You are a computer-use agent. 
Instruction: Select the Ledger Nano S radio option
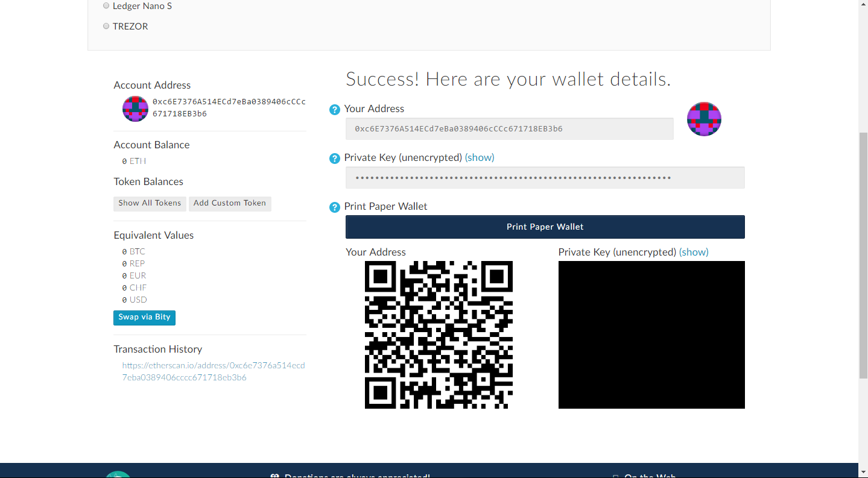click(x=106, y=5)
